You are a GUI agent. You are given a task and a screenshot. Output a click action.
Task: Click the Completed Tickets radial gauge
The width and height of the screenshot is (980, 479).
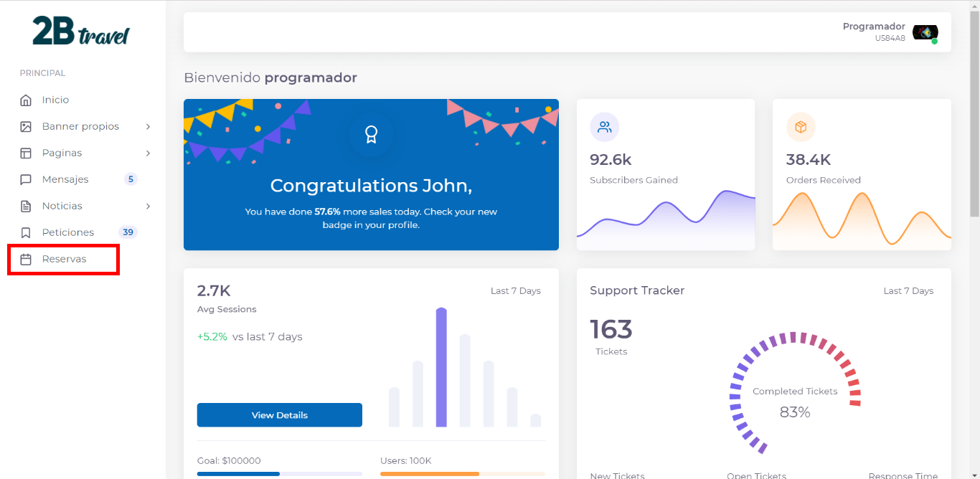pyautogui.click(x=795, y=392)
